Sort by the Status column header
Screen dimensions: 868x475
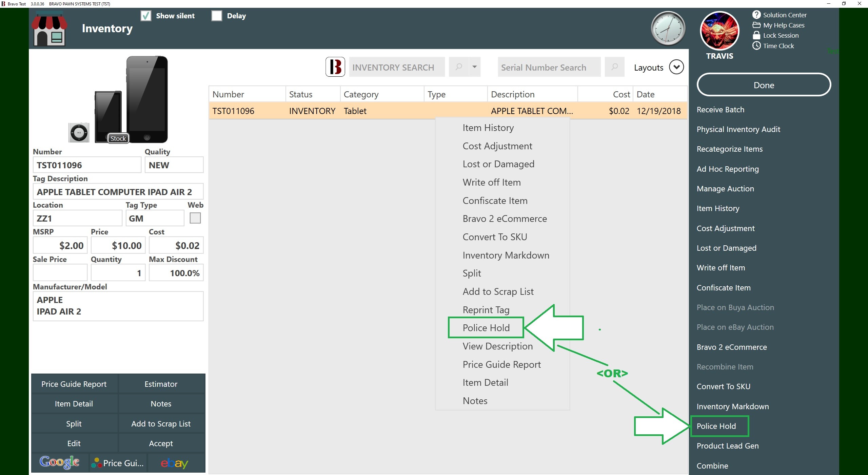[313, 94]
